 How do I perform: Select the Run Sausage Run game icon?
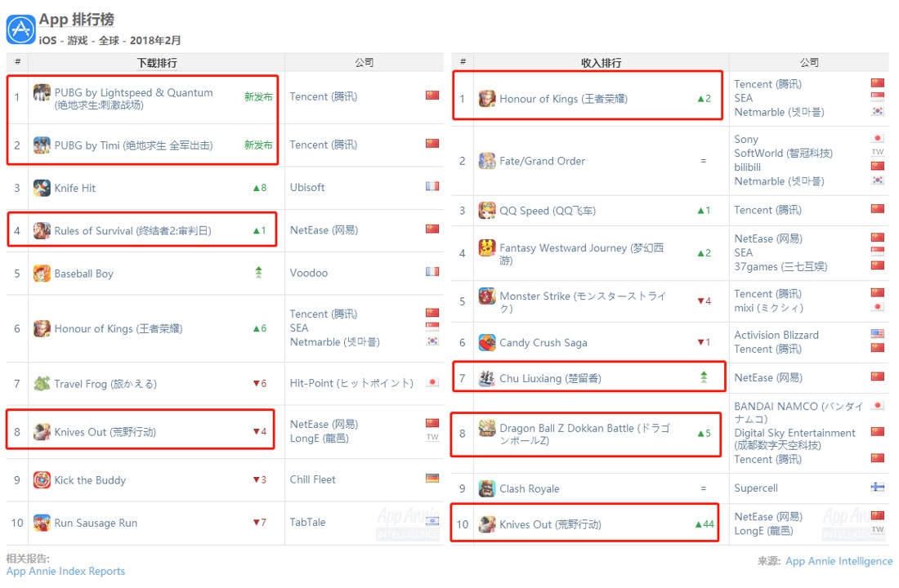click(42, 523)
